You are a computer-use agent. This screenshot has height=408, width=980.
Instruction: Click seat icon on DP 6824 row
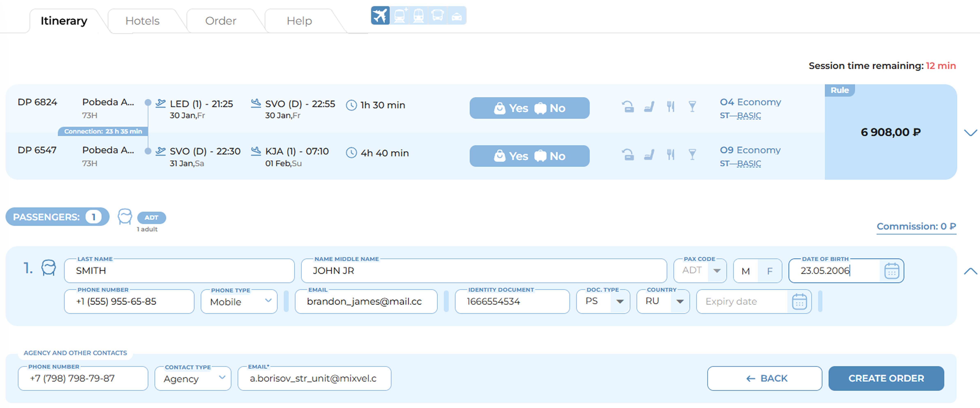(x=649, y=106)
